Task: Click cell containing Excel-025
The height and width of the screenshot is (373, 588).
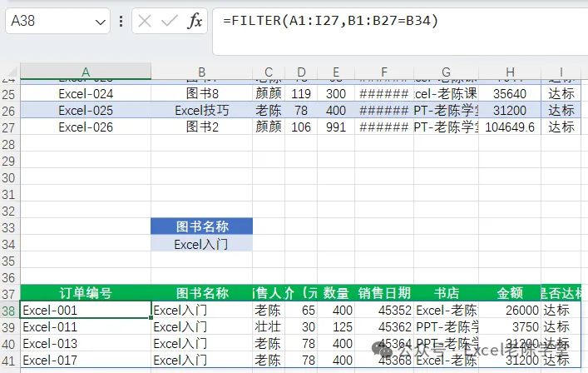Action: click(x=86, y=111)
